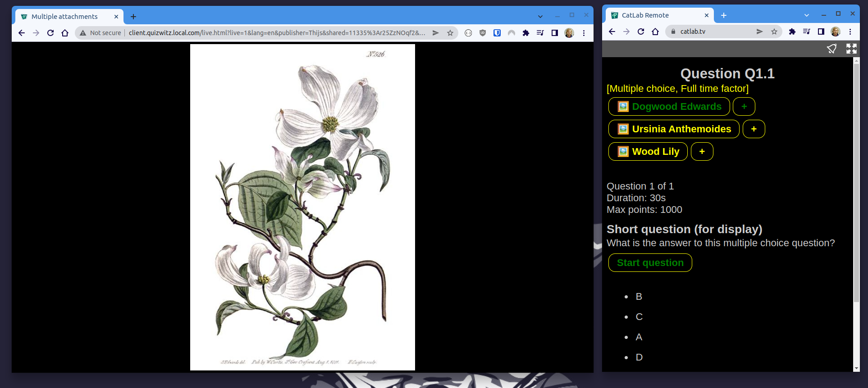
Task: Open the shield extension in quizwitz window
Action: click(x=483, y=33)
